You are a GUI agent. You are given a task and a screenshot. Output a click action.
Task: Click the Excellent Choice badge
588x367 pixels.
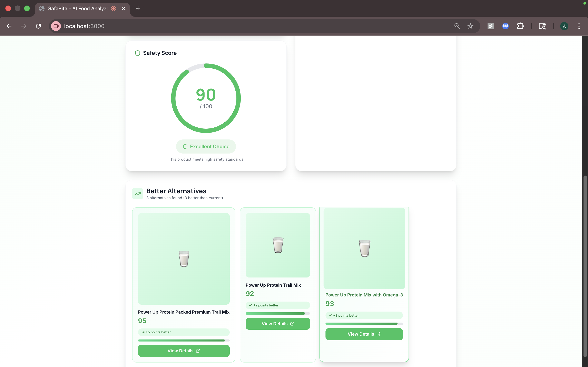206,146
